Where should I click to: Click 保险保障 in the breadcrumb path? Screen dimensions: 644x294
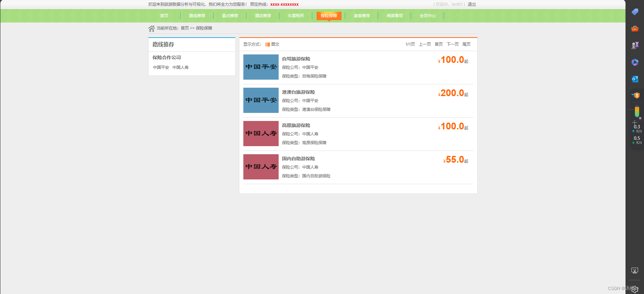[x=204, y=28]
